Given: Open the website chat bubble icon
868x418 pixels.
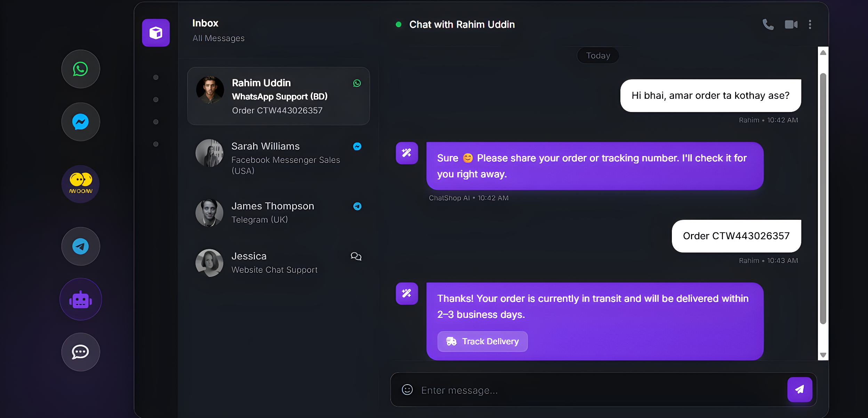Looking at the screenshot, I should [x=81, y=352].
